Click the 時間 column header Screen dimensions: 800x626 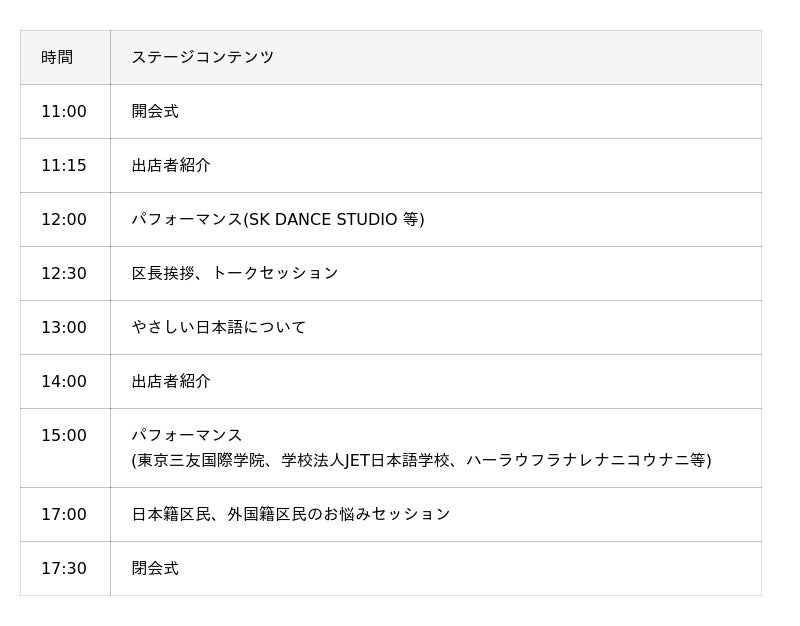(x=57, y=58)
